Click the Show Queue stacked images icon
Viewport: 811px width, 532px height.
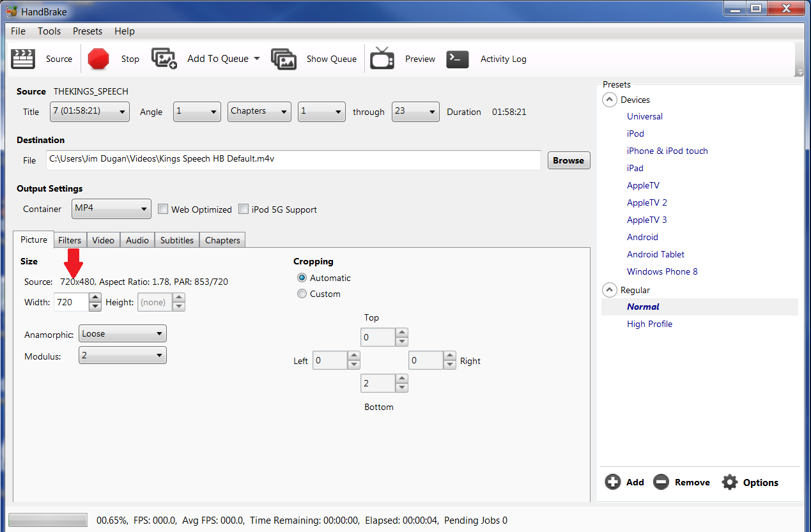pyautogui.click(x=284, y=59)
